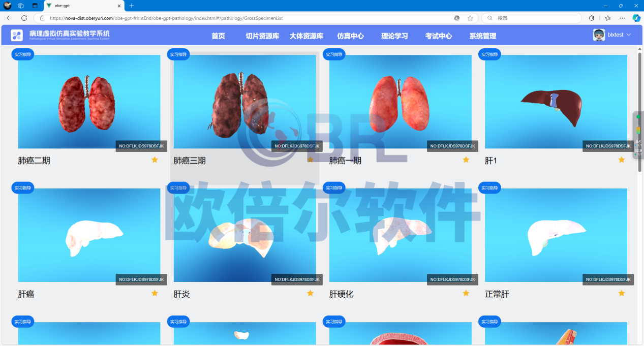Open the 正常肝 specimen thumbnail

point(556,235)
